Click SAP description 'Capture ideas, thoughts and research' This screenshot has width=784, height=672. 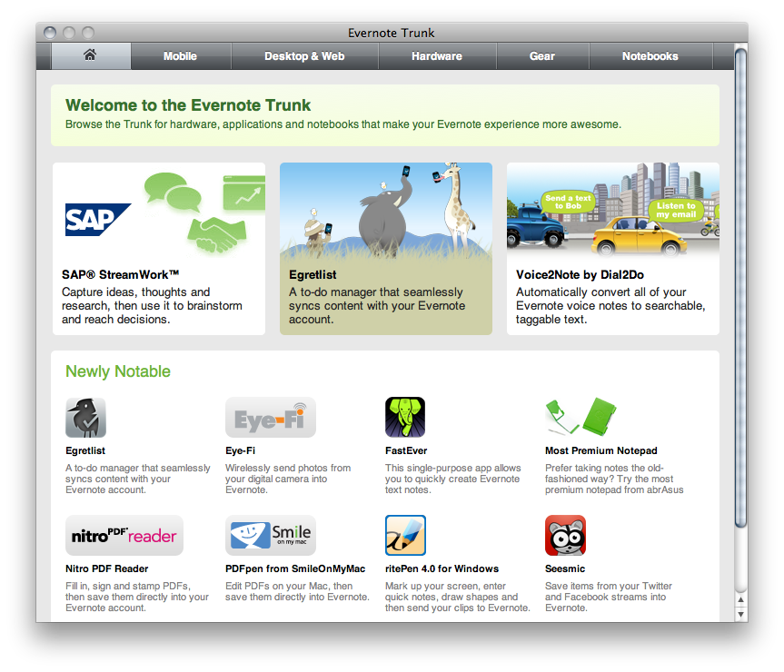click(152, 306)
